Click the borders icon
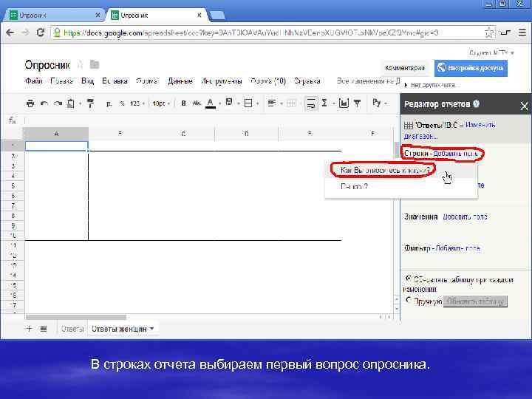Viewport: 532px width, 399px height. (x=248, y=103)
